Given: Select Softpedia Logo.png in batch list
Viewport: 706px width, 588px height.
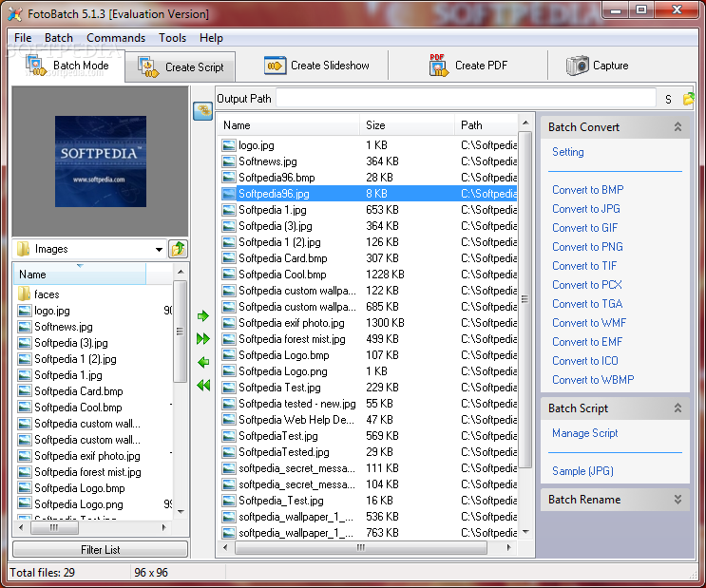Looking at the screenshot, I should coord(369,371).
